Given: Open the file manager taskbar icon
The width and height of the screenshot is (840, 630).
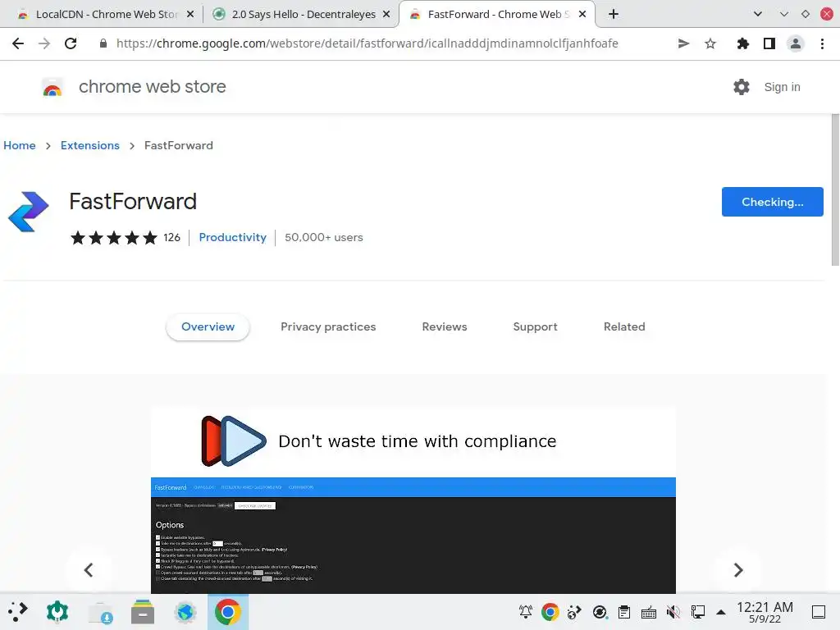Looking at the screenshot, I should click(143, 612).
